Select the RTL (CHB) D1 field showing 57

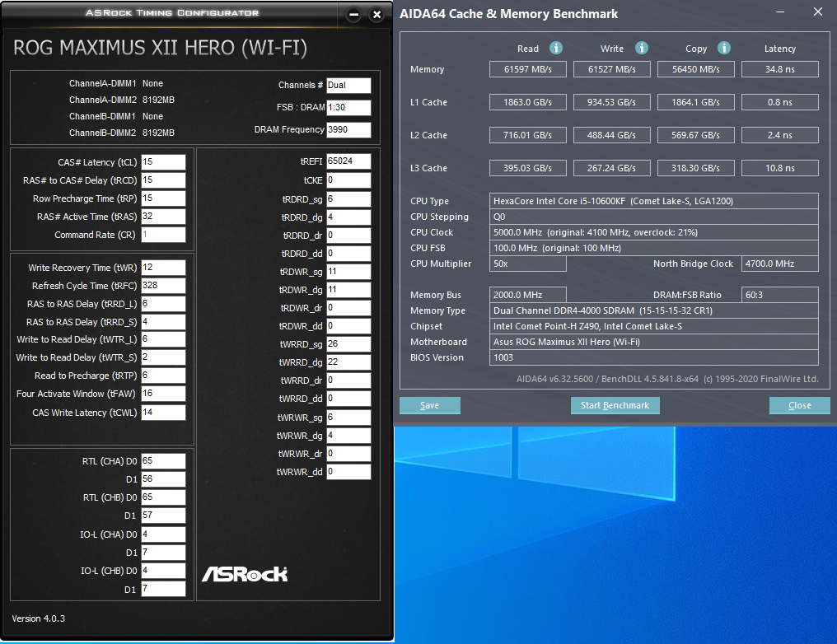[163, 516]
